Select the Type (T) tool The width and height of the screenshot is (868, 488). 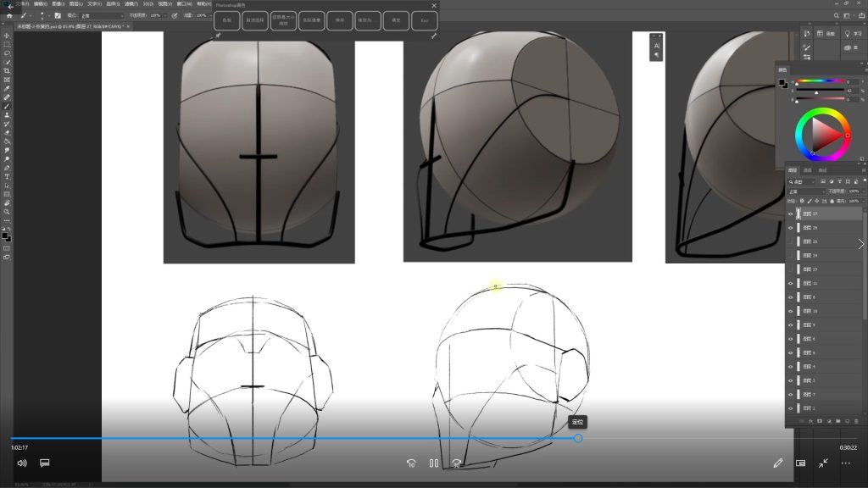click(x=7, y=176)
